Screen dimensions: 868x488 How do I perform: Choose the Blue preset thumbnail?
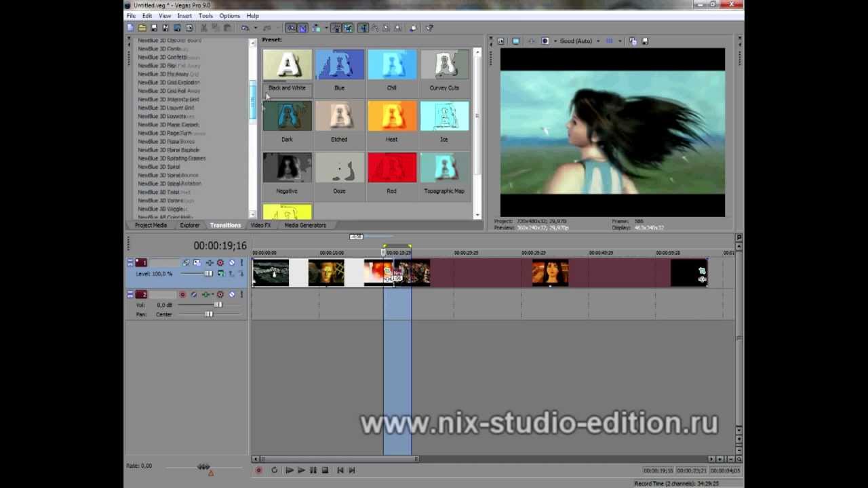[x=339, y=65]
